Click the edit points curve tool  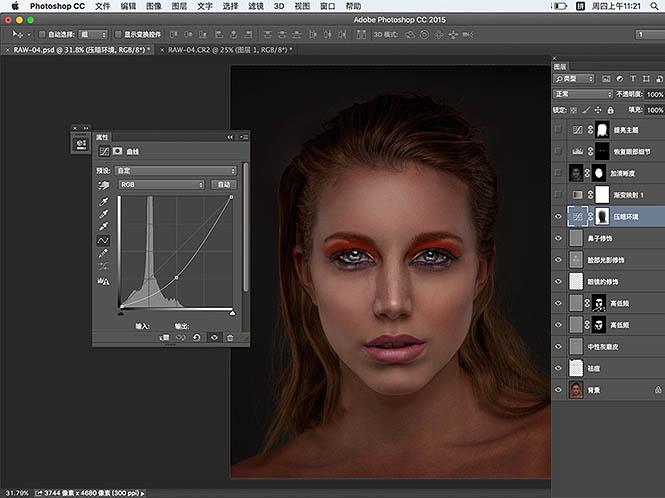(x=103, y=241)
